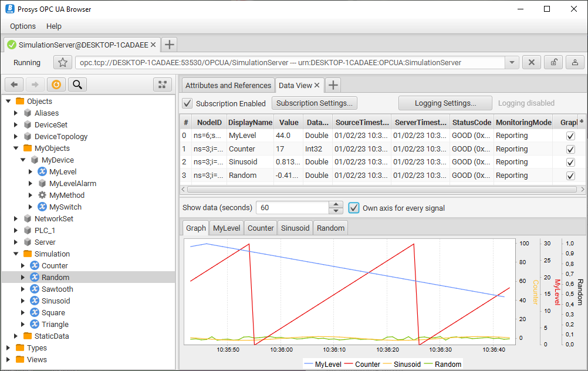This screenshot has height=371, width=588.
Task: Click the disconnect X button beside the address
Action: [531, 63]
